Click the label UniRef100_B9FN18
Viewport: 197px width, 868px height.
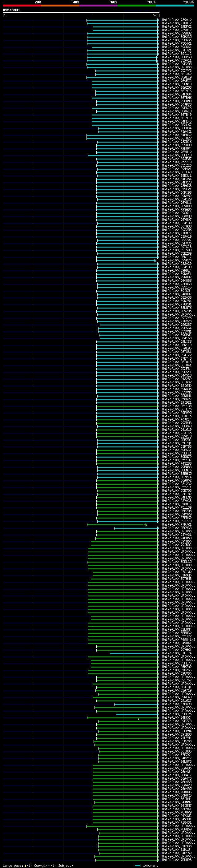tap(177, 84)
